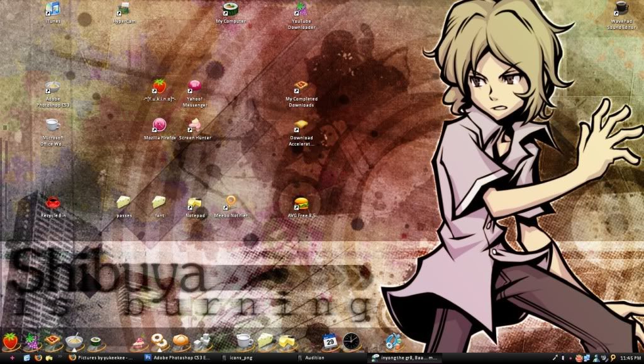This screenshot has height=364, width=644.
Task: Switch to inyongthe gr8 chat taskbar window
Action: 405,358
